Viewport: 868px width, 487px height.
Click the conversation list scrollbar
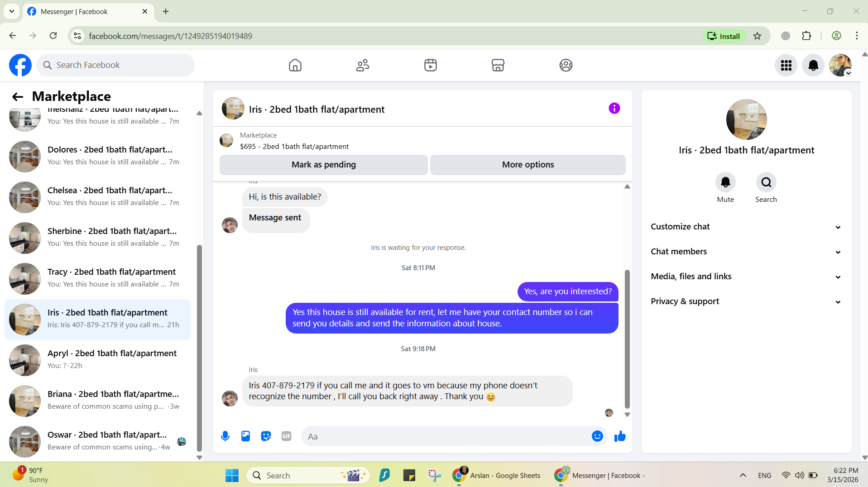[x=199, y=349]
